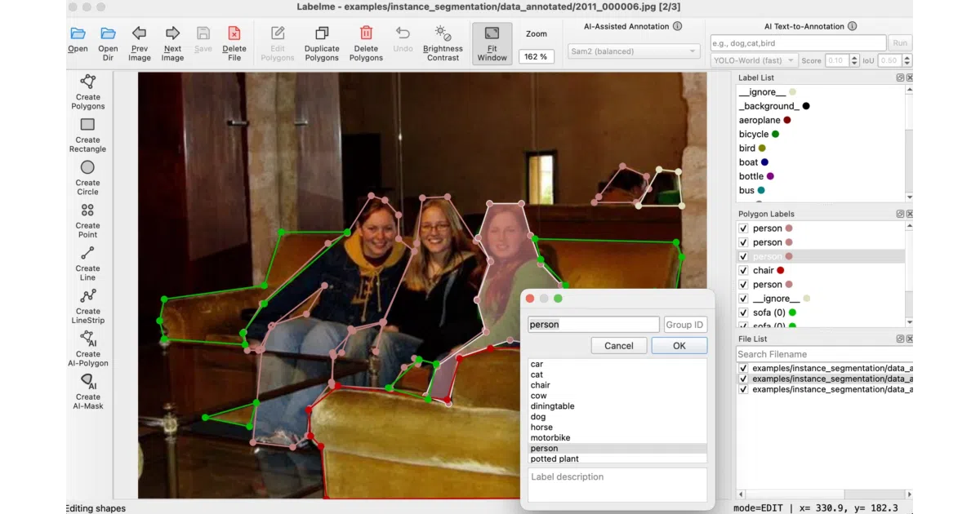Uncheck the chair polygon label checkbox

pyautogui.click(x=743, y=270)
